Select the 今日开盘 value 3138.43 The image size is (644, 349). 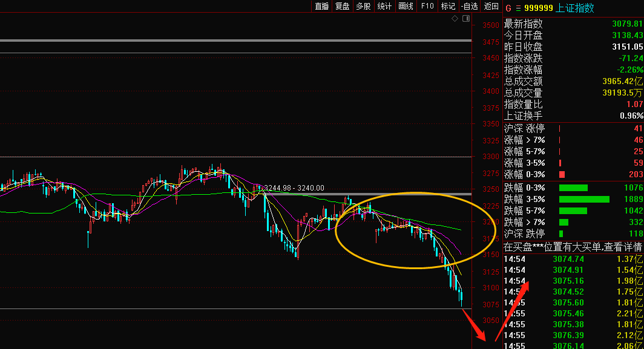[x=628, y=35]
